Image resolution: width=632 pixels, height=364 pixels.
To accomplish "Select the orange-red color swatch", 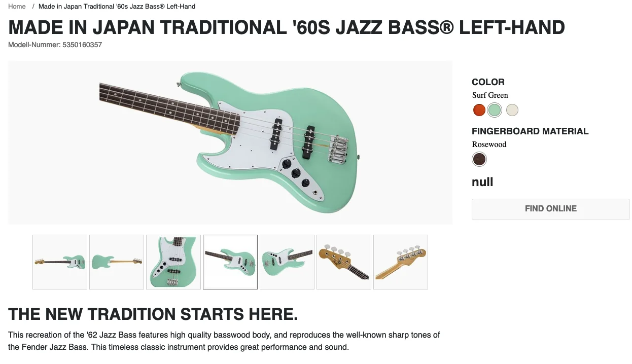I will 479,110.
